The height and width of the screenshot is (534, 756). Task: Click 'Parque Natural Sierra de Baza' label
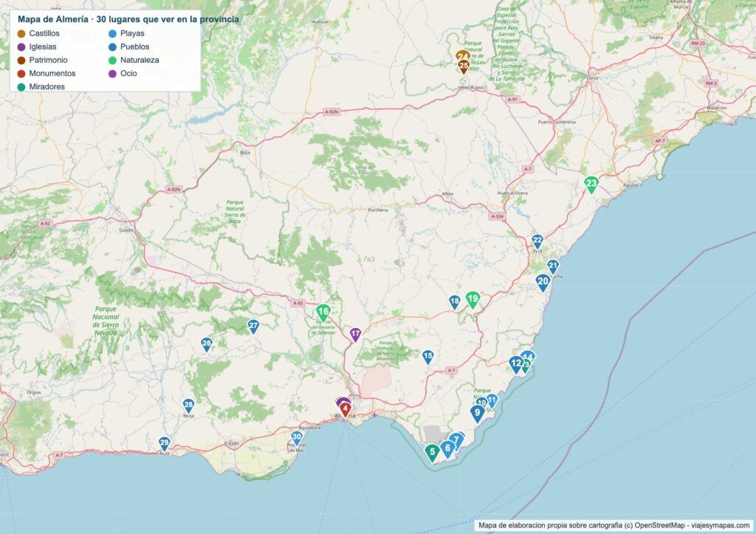coord(235,212)
